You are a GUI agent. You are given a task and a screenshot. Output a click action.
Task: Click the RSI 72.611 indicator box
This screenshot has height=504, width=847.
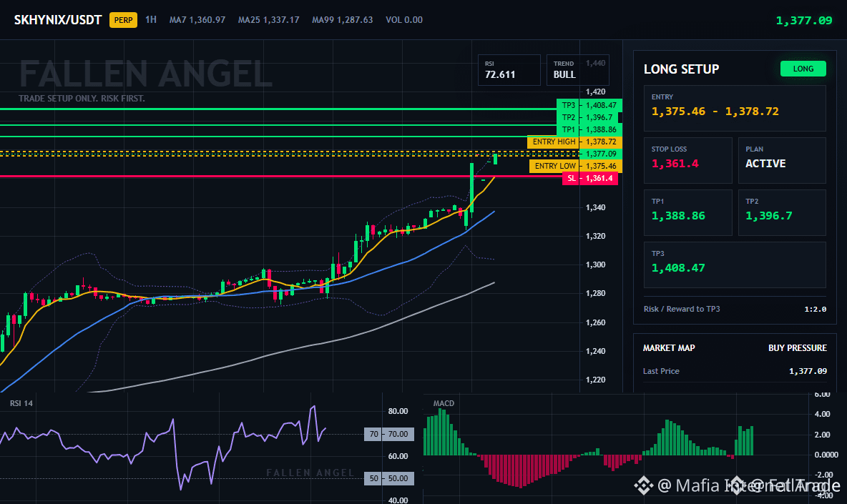[x=509, y=69]
